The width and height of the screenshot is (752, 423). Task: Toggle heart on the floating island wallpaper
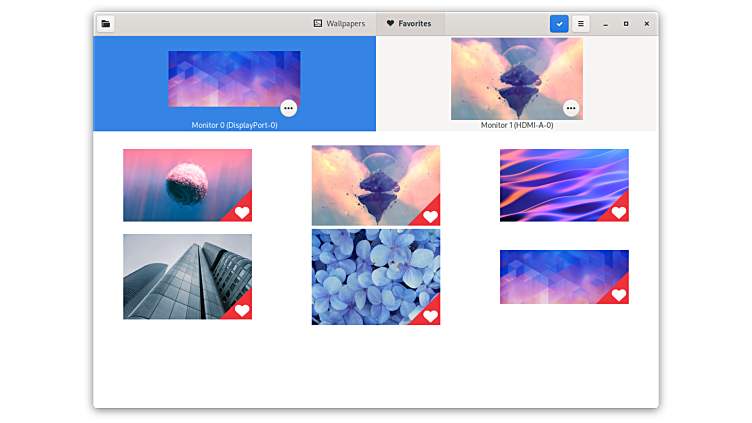430,216
